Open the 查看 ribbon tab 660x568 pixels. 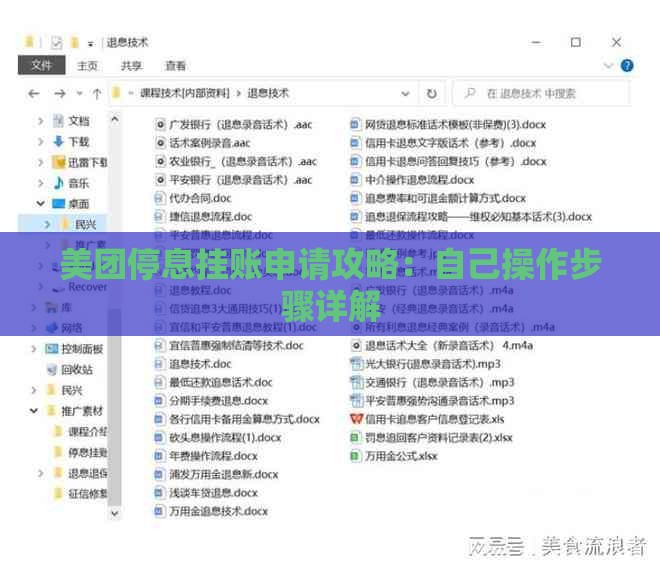[175, 66]
